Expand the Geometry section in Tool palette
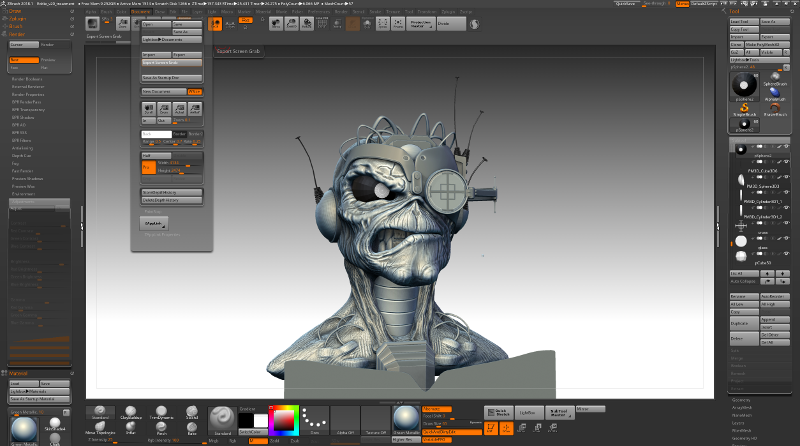 [x=741, y=400]
